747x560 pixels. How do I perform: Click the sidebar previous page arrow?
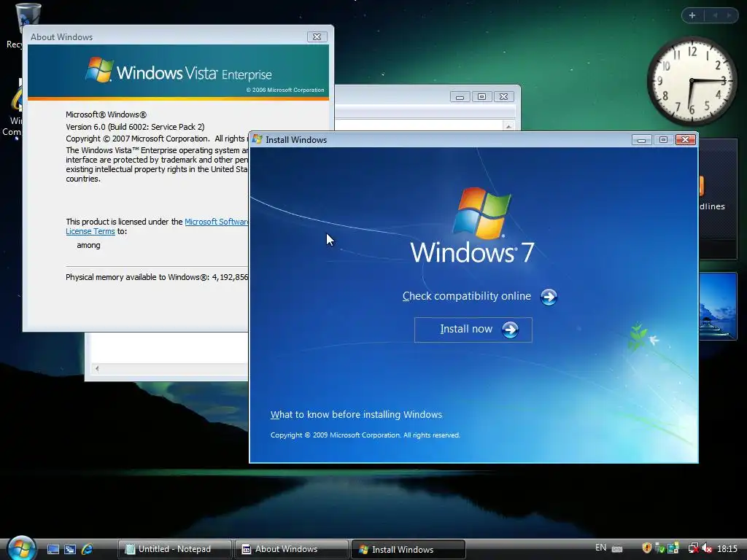[715, 15]
